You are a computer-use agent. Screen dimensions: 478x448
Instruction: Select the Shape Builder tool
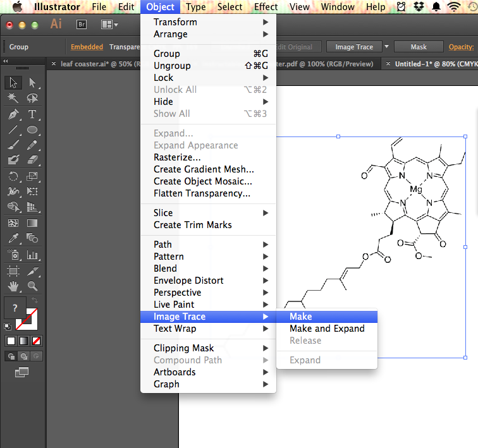(x=13, y=207)
